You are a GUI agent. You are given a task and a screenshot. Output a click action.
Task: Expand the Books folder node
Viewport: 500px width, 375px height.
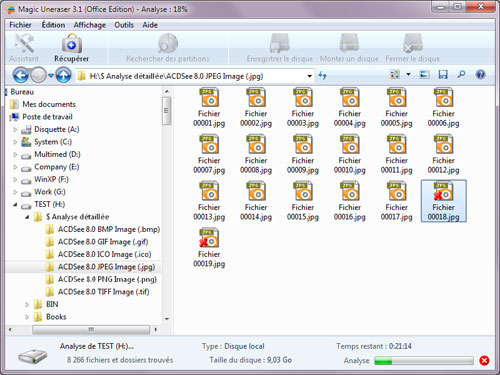[27, 317]
